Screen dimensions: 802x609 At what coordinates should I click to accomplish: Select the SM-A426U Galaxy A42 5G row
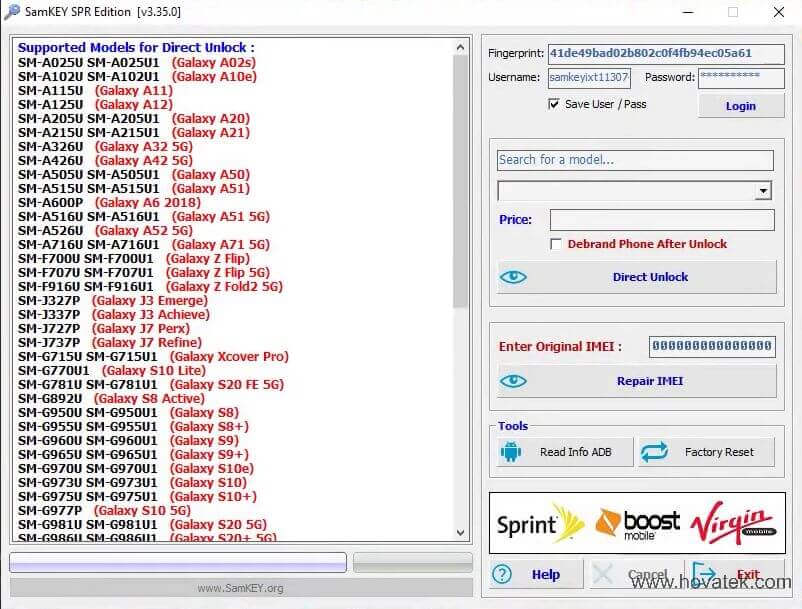[x=105, y=161]
